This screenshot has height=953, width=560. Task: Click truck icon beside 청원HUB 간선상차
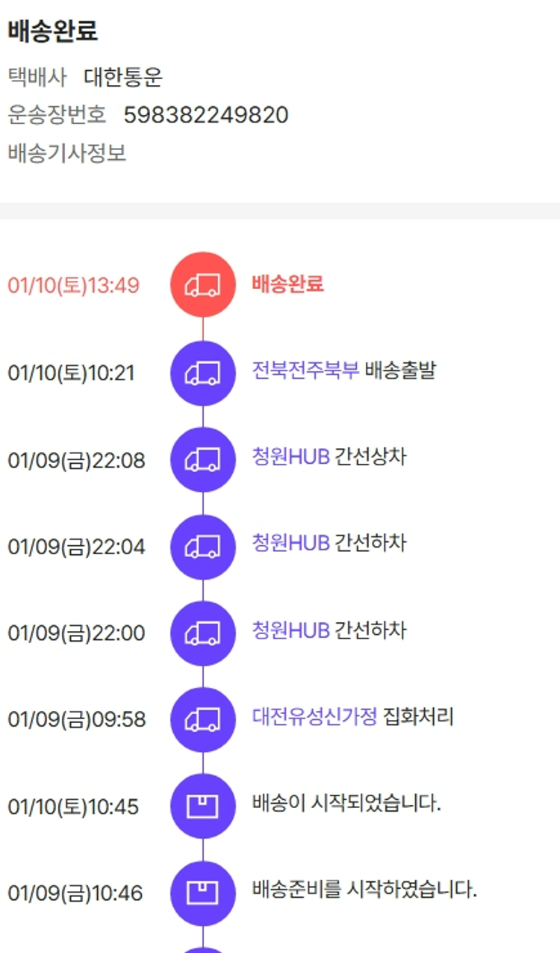pyautogui.click(x=203, y=459)
